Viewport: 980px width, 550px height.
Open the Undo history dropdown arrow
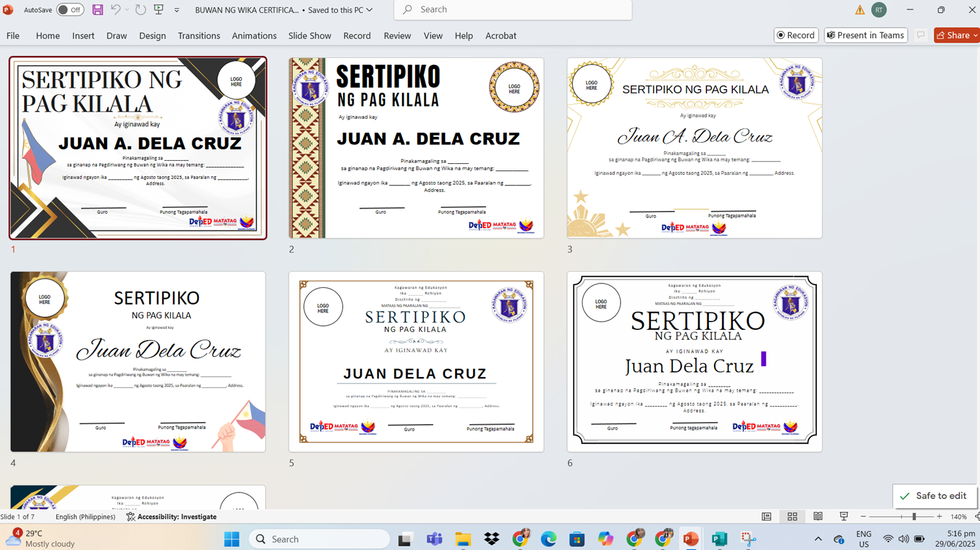pyautogui.click(x=127, y=10)
